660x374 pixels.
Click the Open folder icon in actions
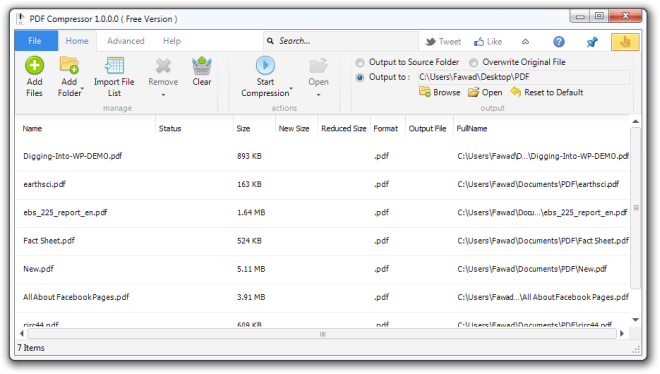tap(318, 66)
